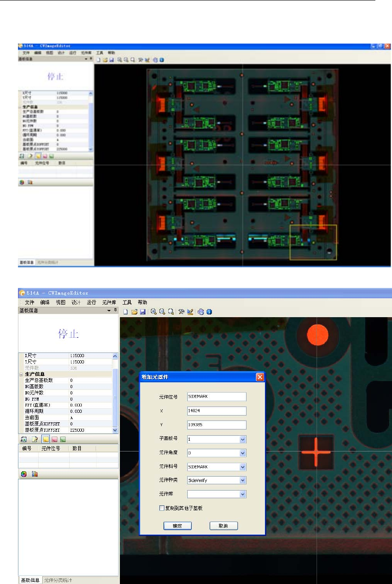This screenshot has width=392, height=584.
Task: Click the color wheel icon in lower window
Action: pyautogui.click(x=24, y=474)
